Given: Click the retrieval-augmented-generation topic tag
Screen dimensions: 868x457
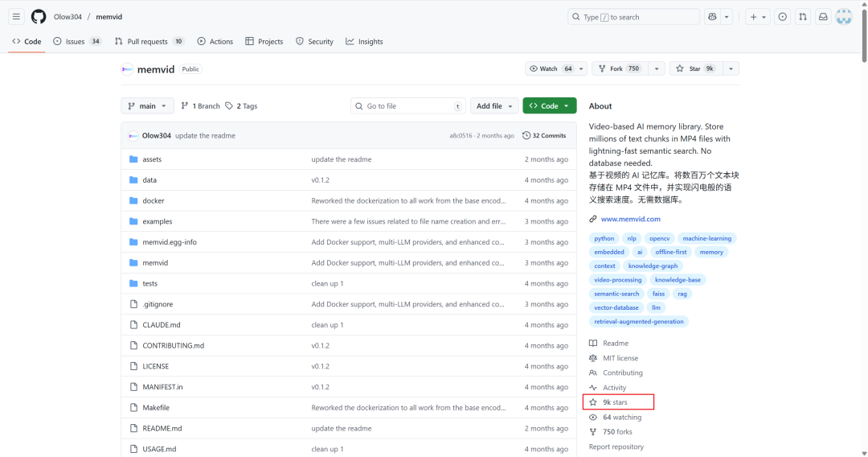Looking at the screenshot, I should [x=639, y=321].
